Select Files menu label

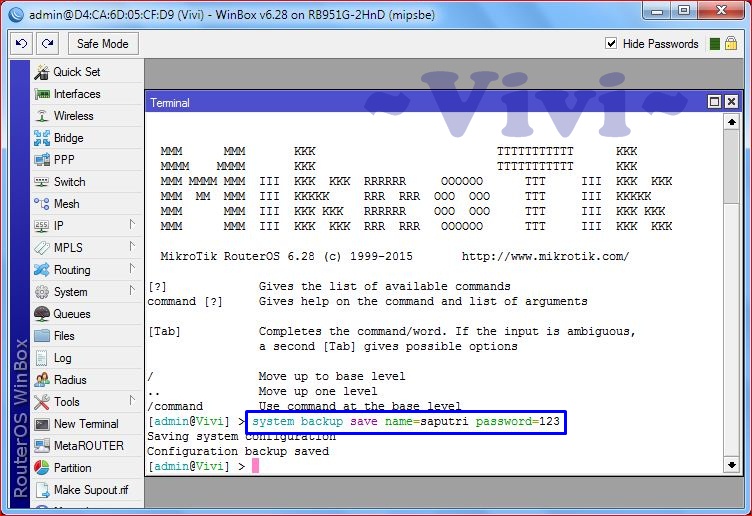click(x=64, y=336)
